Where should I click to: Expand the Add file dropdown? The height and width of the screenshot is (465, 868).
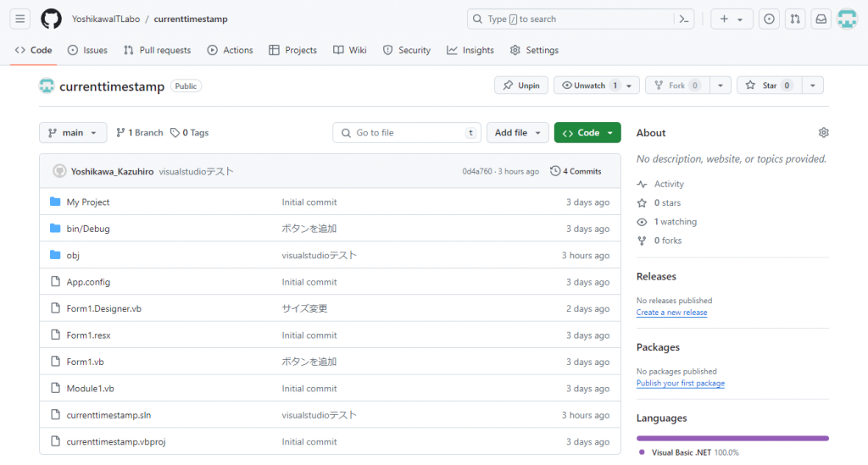(x=517, y=133)
